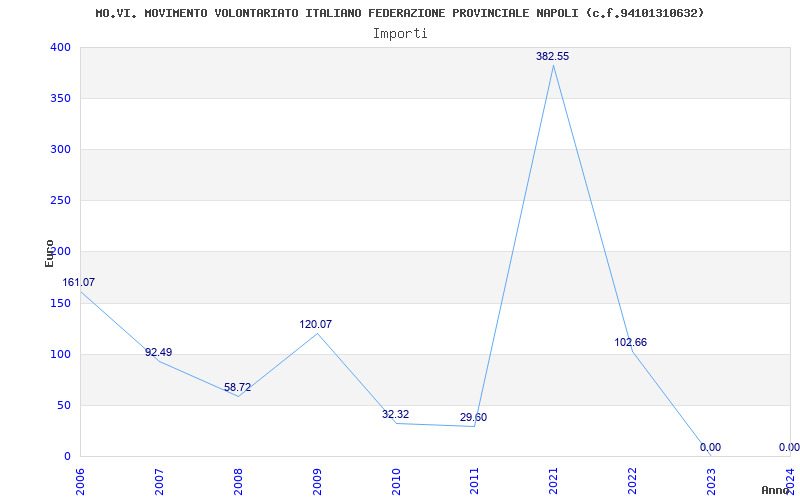Click the 2023 x-axis year label
This screenshot has width=800, height=500.
tap(711, 480)
